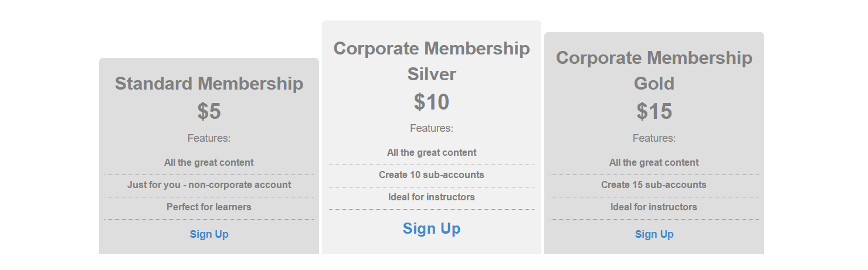This screenshot has height=270, width=868.
Task: Click 'Create 10 sub-accounts' feature
Action: pos(432,175)
